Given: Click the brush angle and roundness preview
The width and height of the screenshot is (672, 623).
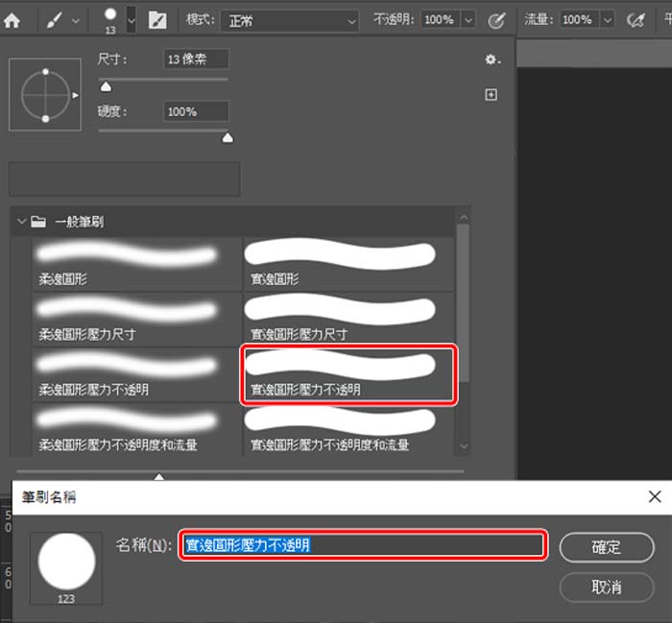Looking at the screenshot, I should (45, 95).
